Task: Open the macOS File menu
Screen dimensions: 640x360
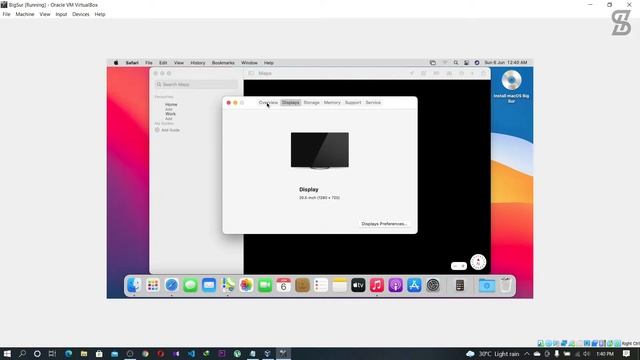Action: tap(149, 63)
